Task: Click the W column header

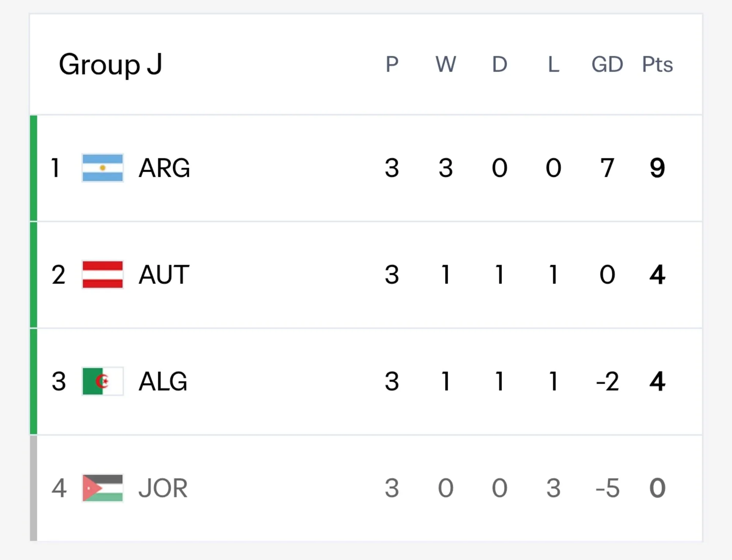Action: (x=446, y=64)
